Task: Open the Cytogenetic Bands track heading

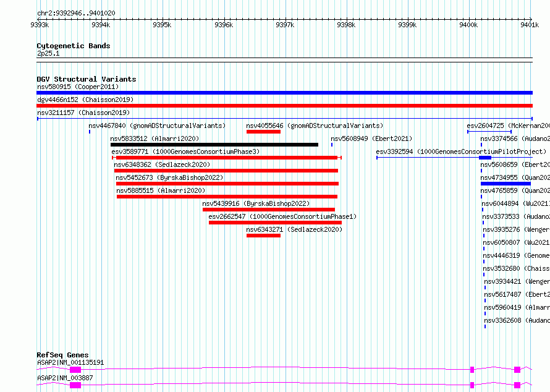Action: pos(74,46)
